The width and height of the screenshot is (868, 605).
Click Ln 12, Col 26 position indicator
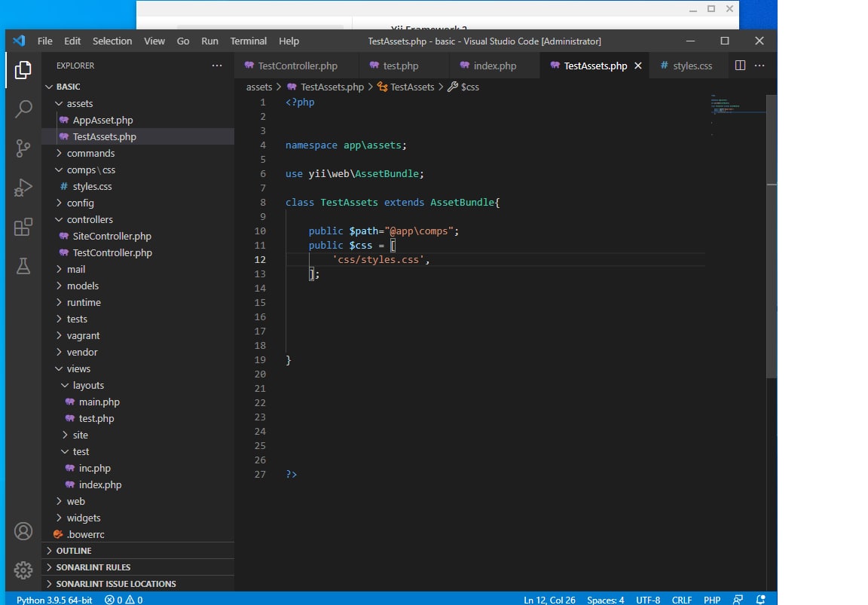[x=549, y=600]
